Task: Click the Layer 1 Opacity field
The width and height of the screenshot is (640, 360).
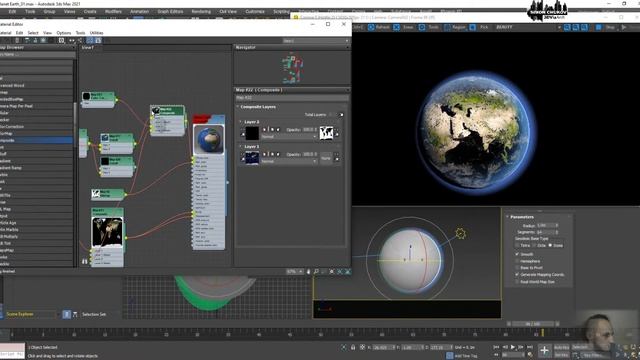Action: pos(309,154)
